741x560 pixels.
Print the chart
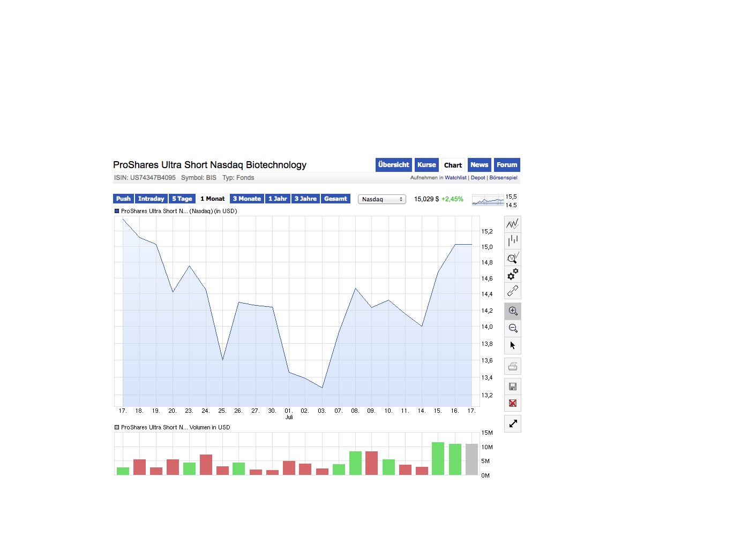click(513, 366)
